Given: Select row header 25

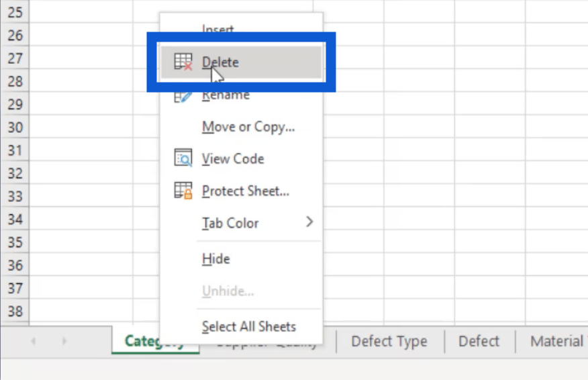Looking at the screenshot, I should pos(15,12).
